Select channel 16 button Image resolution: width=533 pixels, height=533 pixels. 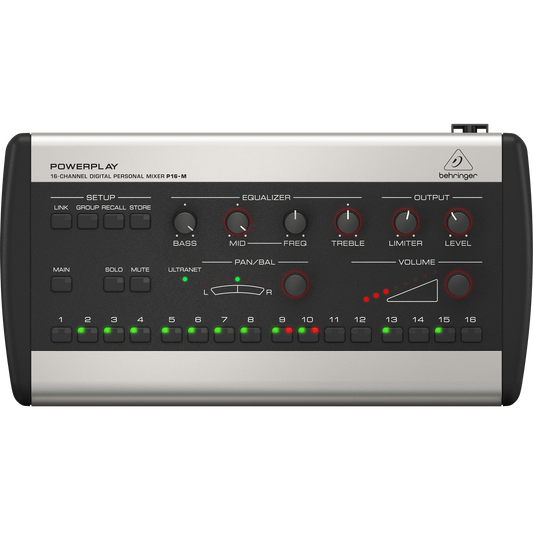click(471, 335)
